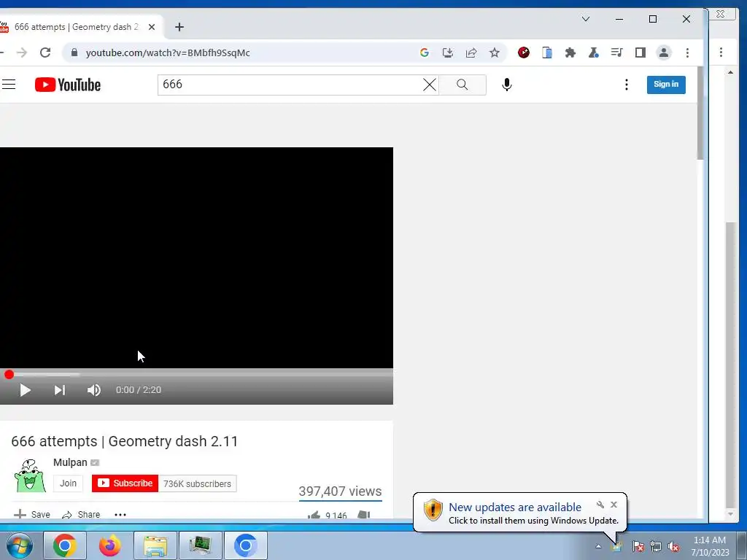Open notification options wrench icon
Viewport: 747px width, 560px height.
click(600, 505)
